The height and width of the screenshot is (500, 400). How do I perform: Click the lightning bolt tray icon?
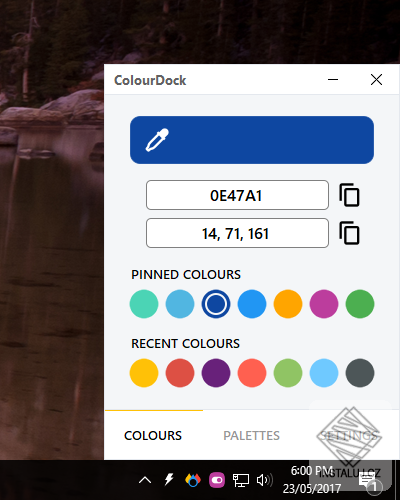point(169,480)
